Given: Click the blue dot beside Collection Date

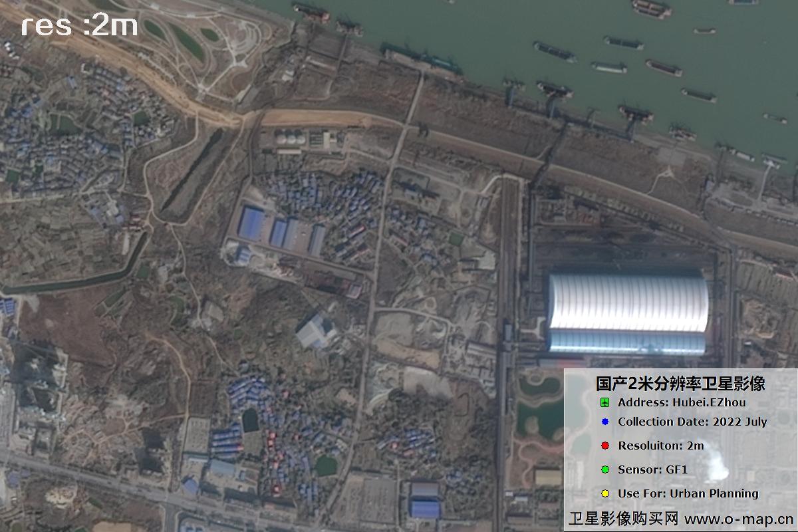Looking at the screenshot, I should pyautogui.click(x=604, y=422).
